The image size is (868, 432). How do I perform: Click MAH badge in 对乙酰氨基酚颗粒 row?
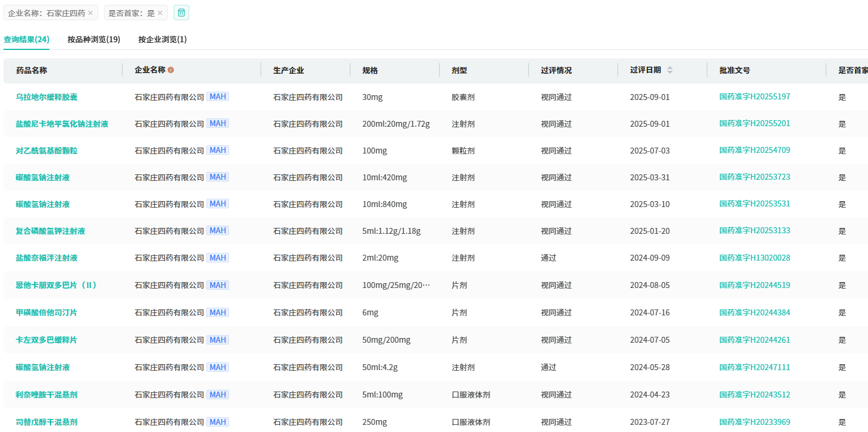218,150
